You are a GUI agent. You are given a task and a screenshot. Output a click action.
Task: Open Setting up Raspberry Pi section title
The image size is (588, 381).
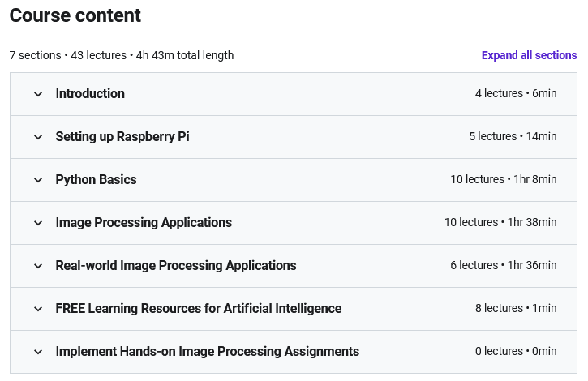pyautogui.click(x=122, y=137)
